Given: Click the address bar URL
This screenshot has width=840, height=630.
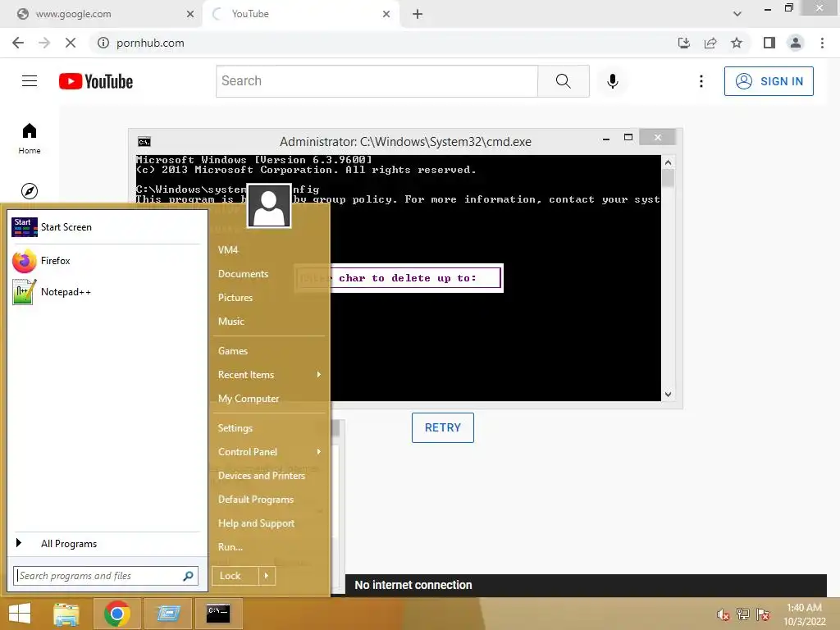Looking at the screenshot, I should [150, 43].
